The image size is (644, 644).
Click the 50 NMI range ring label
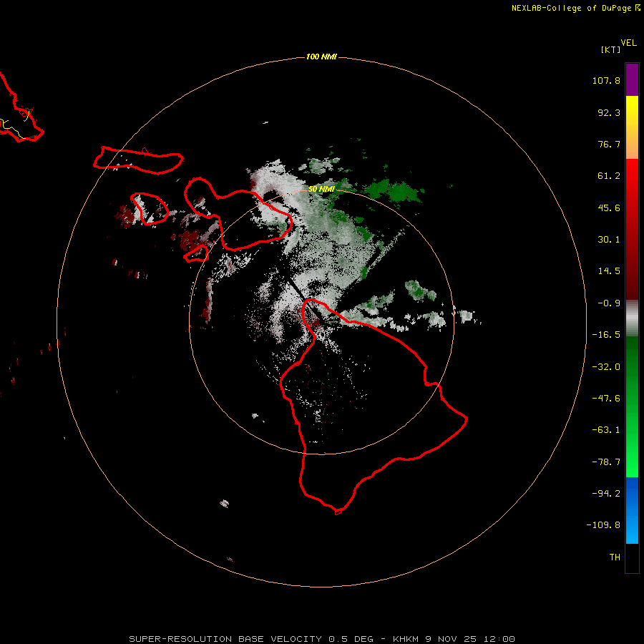(321, 189)
